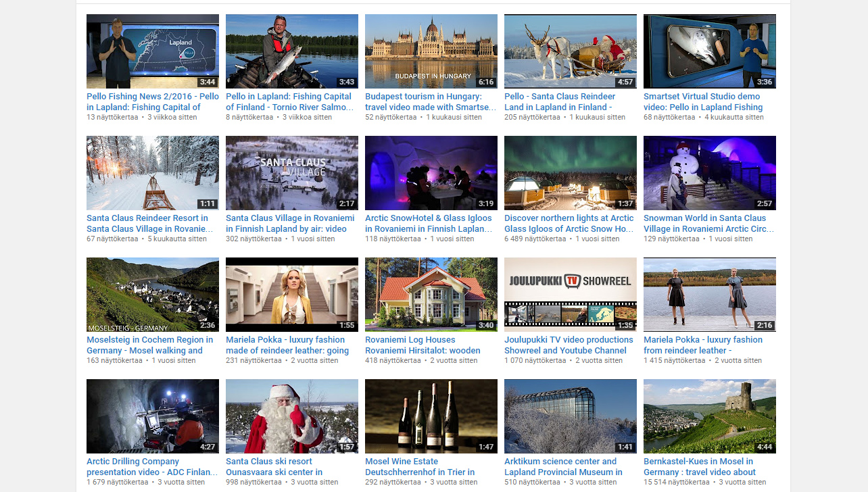Open the Arctic Drilling Company mine thumbnail

tap(153, 416)
